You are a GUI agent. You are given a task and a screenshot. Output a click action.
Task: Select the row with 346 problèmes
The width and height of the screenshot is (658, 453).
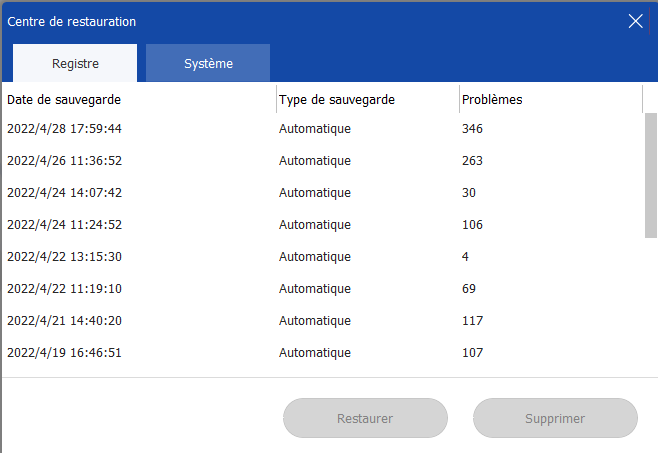323,128
